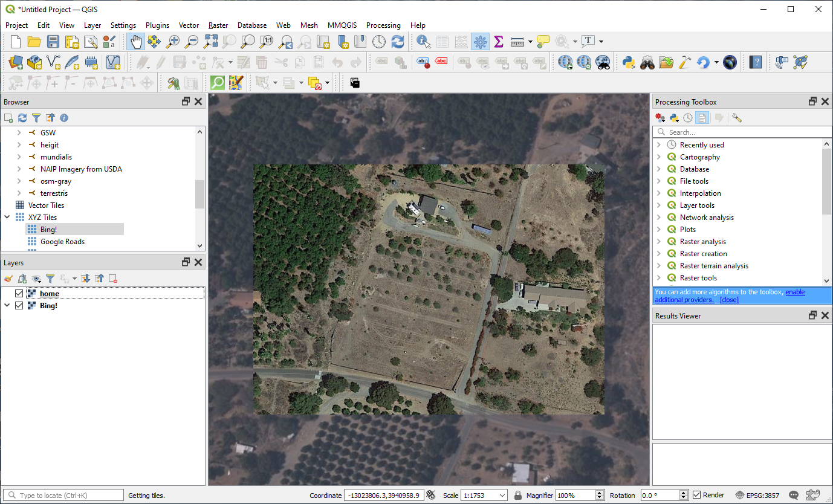Screen dimensions: 833x504
Task: Select the Zoom In magnifier tool
Action: click(x=173, y=42)
